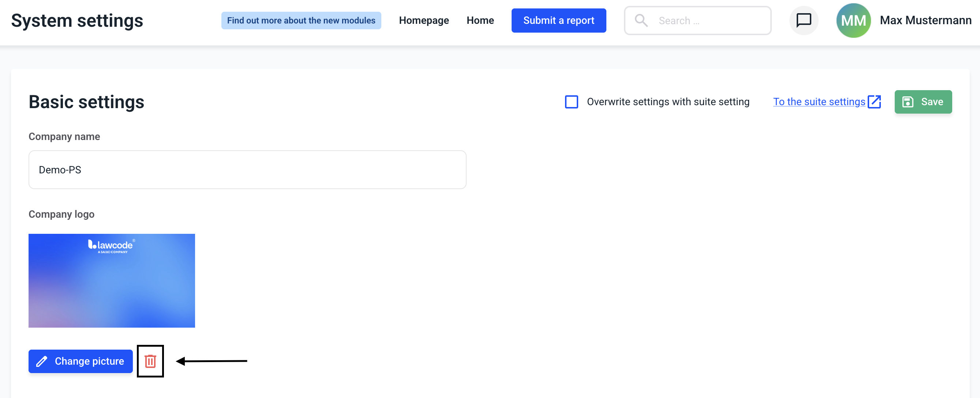Open the Homepage menu item
980x398 pixels.
(423, 20)
